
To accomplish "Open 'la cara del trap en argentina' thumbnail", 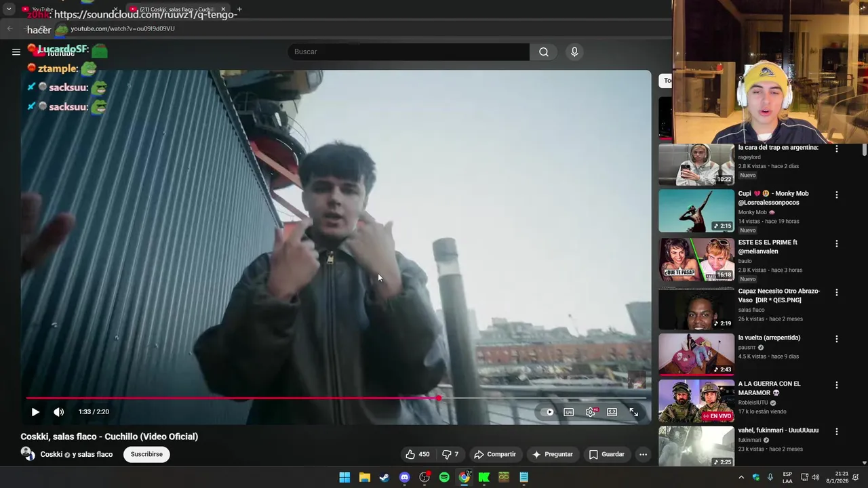I will (x=696, y=165).
